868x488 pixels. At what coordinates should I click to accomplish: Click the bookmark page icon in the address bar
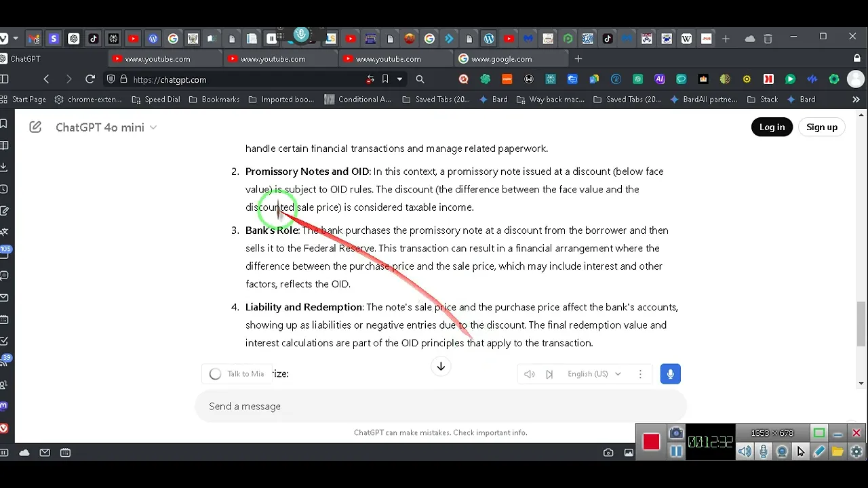pyautogui.click(x=385, y=79)
